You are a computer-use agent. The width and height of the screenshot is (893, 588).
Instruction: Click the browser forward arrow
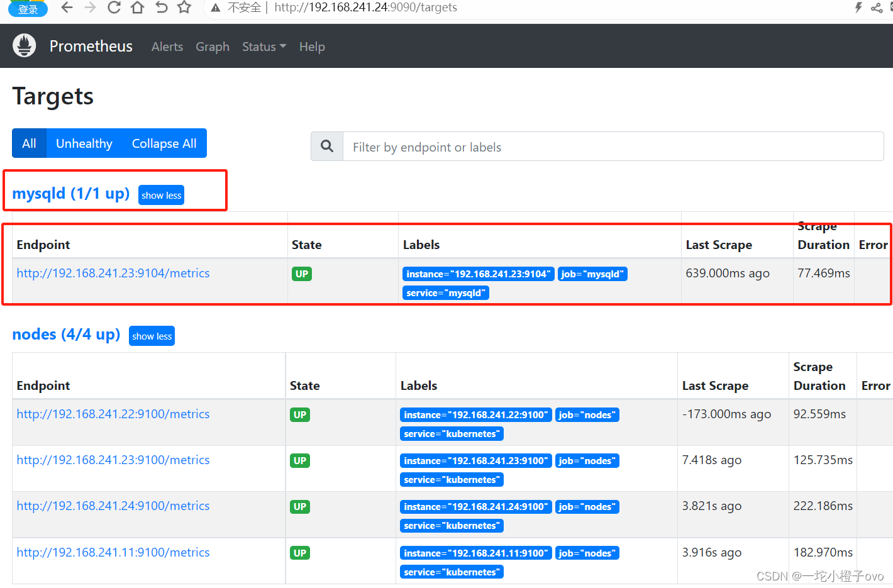[x=90, y=8]
